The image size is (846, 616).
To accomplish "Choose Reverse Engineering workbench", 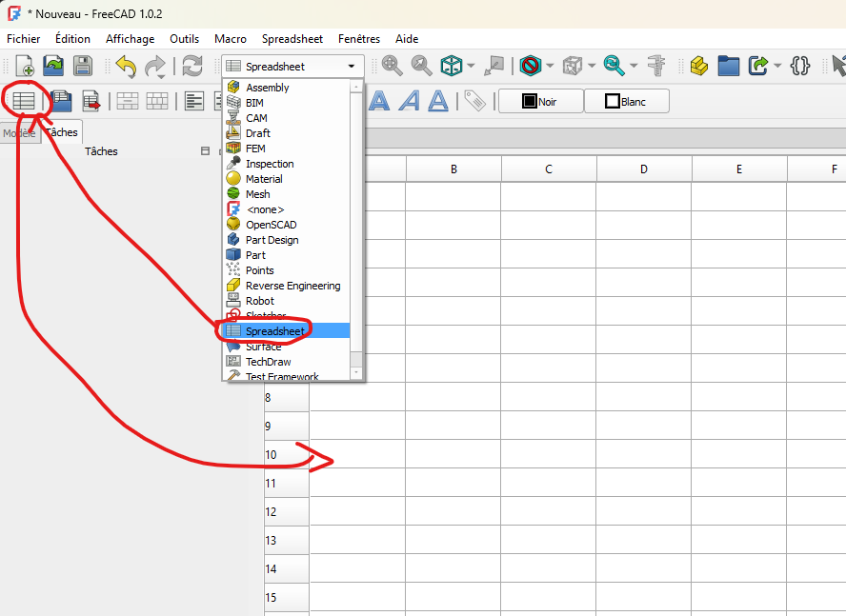I will (287, 286).
